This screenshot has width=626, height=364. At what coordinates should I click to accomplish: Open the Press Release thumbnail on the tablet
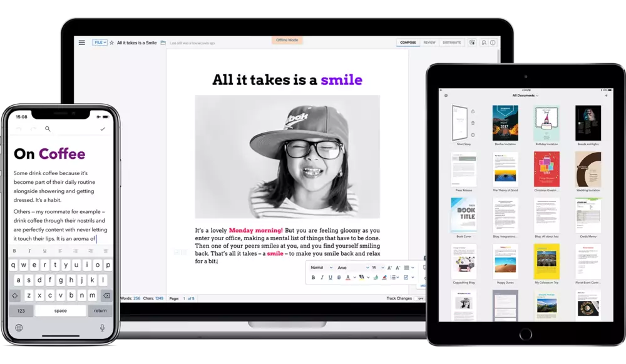[463, 169]
